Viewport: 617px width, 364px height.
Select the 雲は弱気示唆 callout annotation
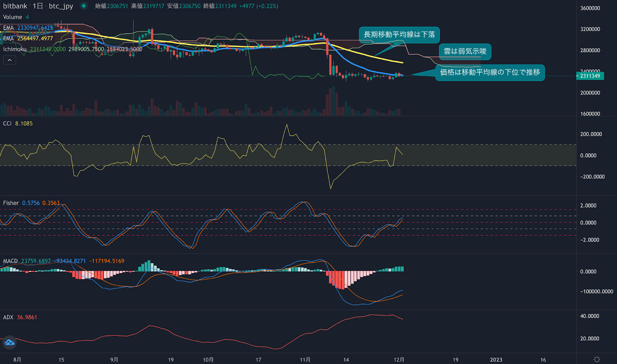pos(465,52)
